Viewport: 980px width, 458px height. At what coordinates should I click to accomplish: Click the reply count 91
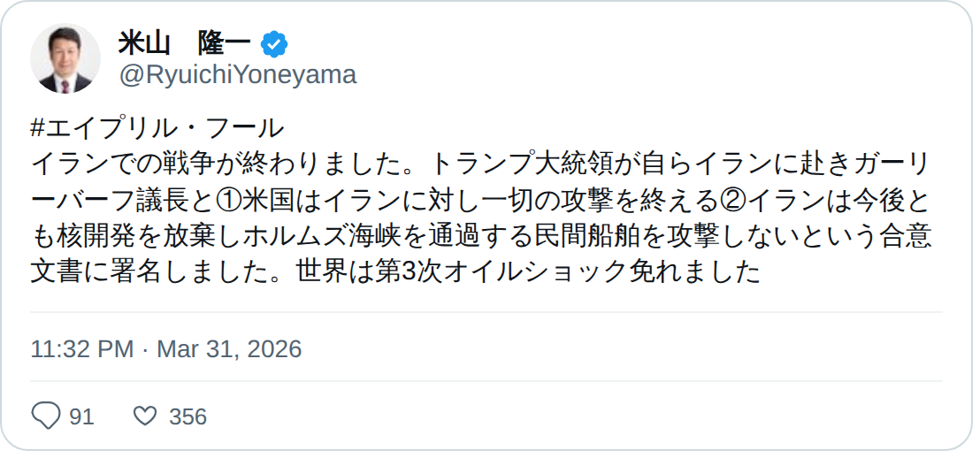click(x=81, y=416)
